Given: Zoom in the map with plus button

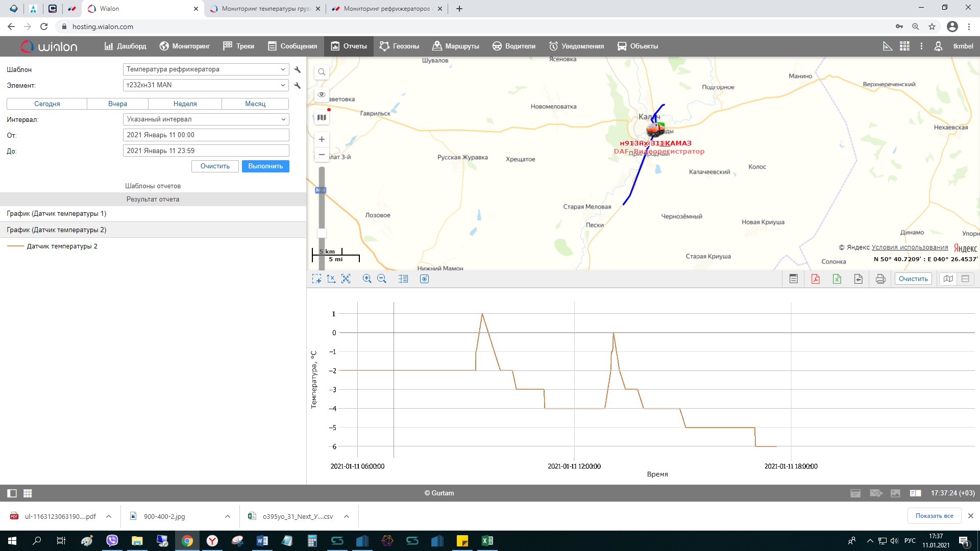Looking at the screenshot, I should (x=322, y=139).
